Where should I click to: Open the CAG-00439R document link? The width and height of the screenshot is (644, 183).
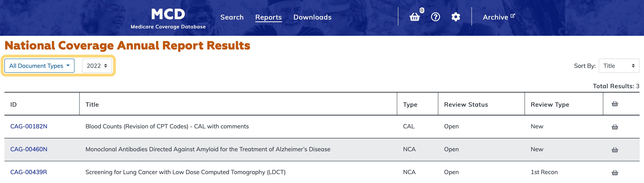[x=29, y=172]
